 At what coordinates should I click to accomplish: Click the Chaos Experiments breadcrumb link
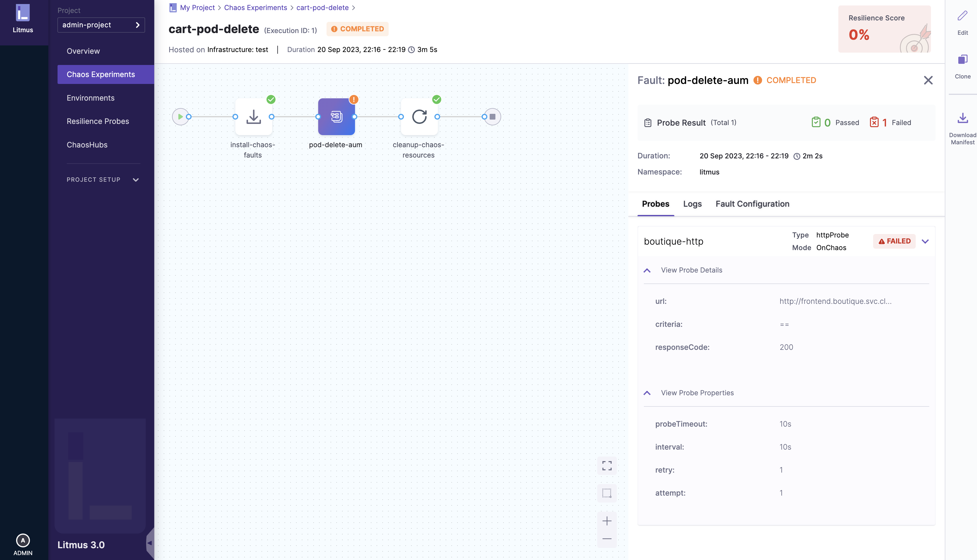[x=255, y=8]
